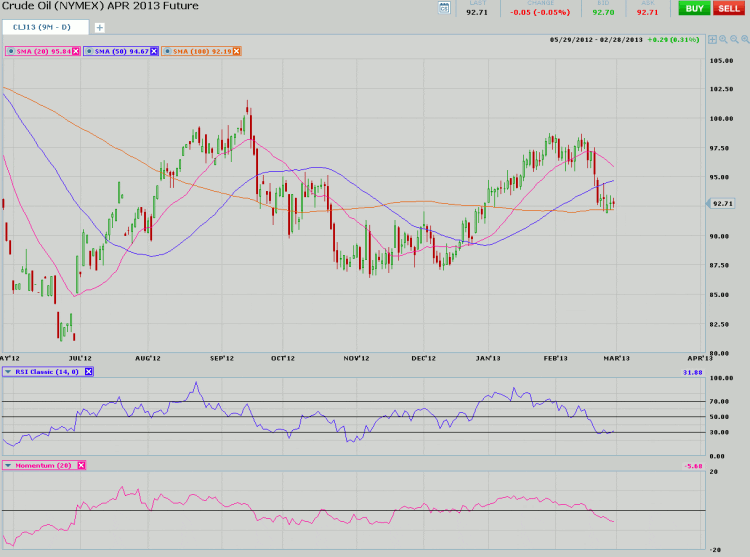The height and width of the screenshot is (557, 750).
Task: Click the crosshair icon above the chart
Action: point(712,40)
